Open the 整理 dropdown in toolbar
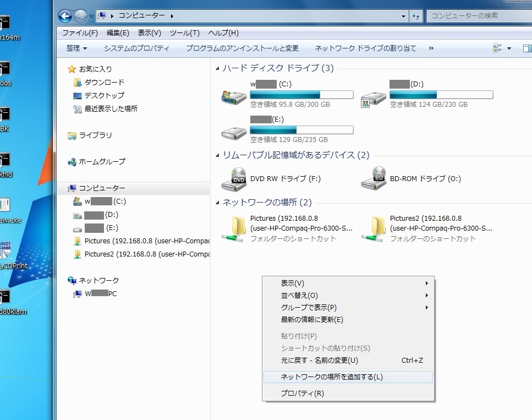This screenshot has width=532, height=420. click(76, 48)
